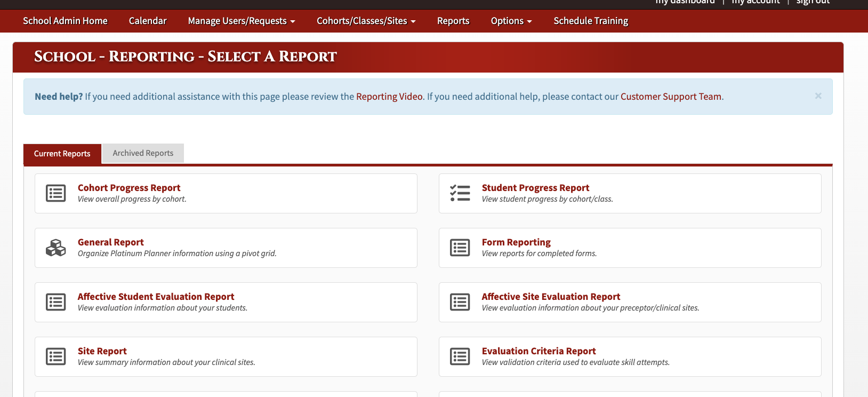
Task: Click the Student Progress Report checklist icon
Action: [x=460, y=193]
